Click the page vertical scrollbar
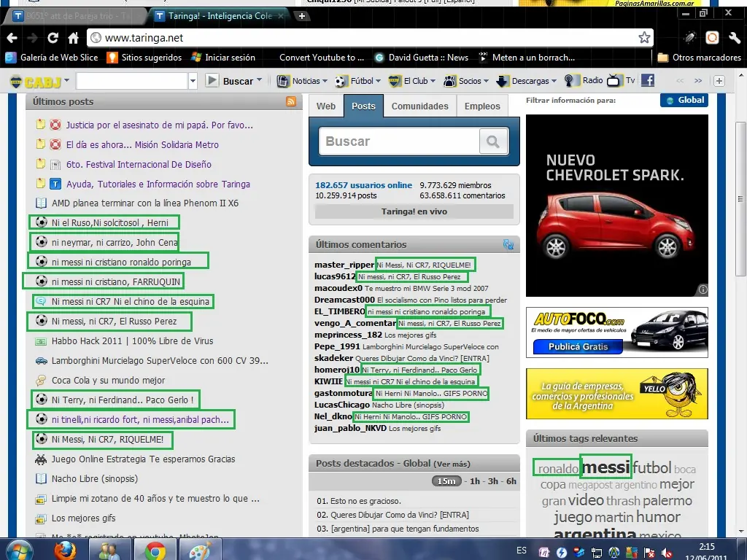747x560 pixels. pos(740,198)
